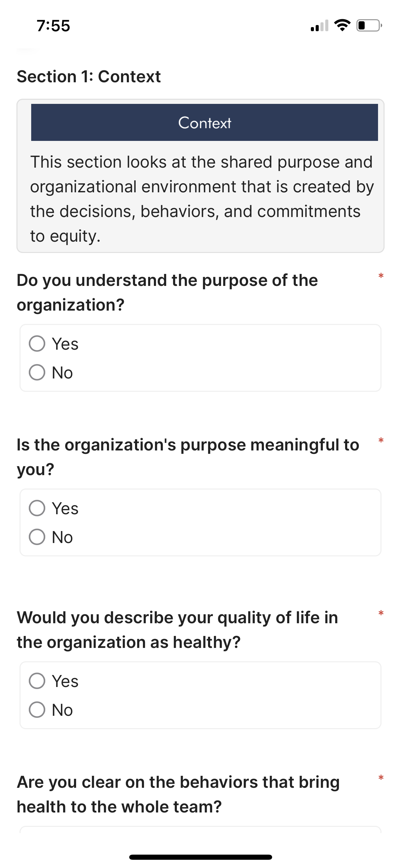This screenshot has width=401, height=868.
Task: Tap the "Section 1: Context" heading
Action: point(89,76)
